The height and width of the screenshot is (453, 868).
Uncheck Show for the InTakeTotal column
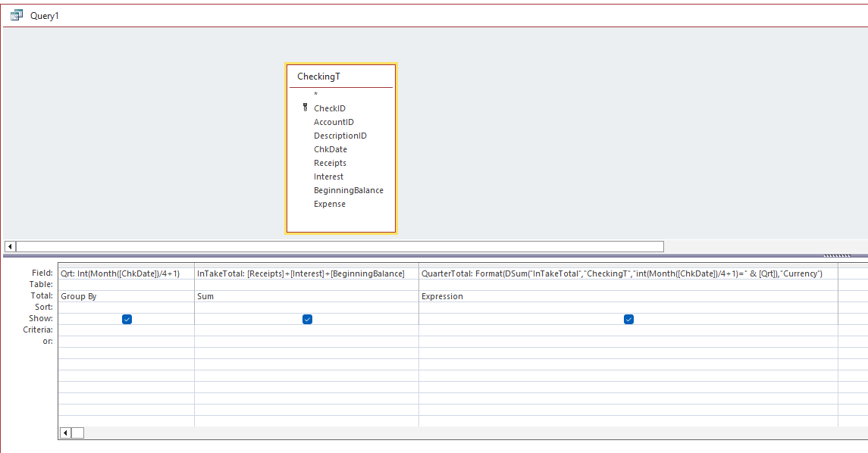click(307, 319)
